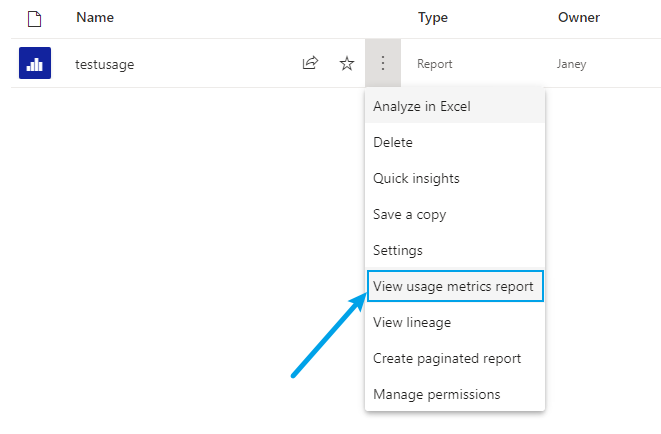Click the 'Report' type cell
The width and height of the screenshot is (661, 434).
point(435,64)
